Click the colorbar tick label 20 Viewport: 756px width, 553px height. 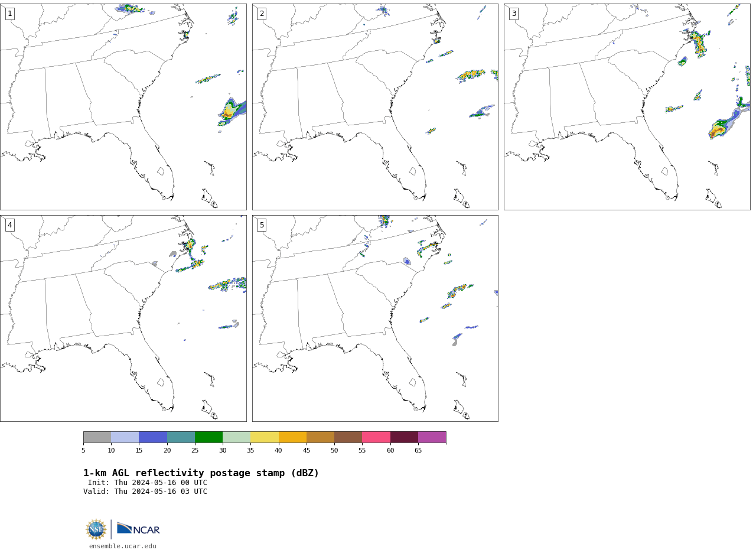(x=167, y=451)
